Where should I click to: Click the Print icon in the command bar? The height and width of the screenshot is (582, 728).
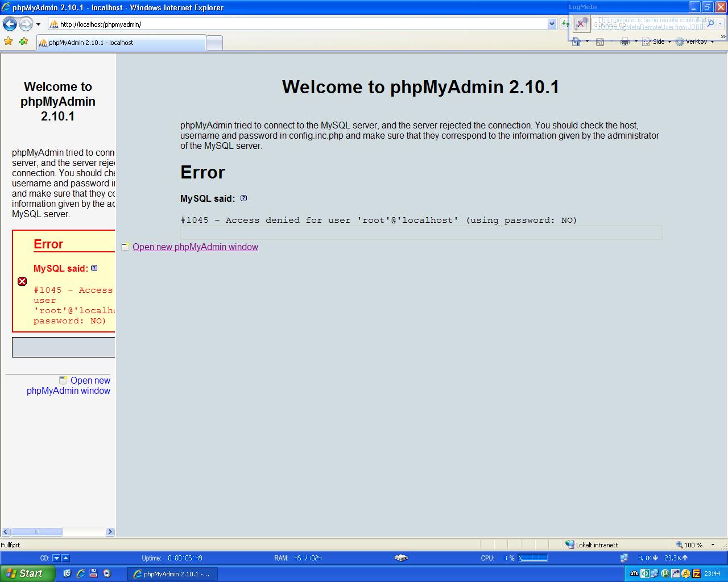tap(625, 41)
